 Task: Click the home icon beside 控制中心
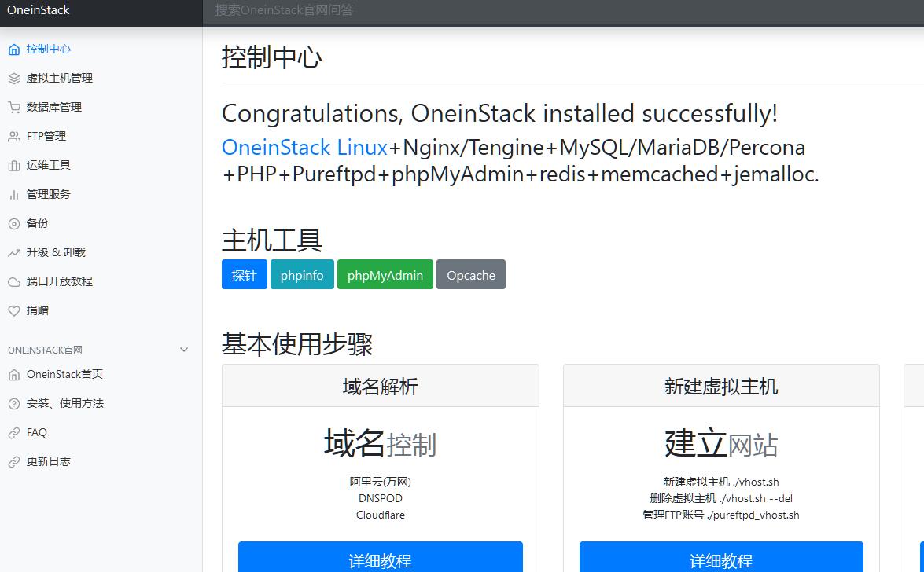click(x=13, y=49)
